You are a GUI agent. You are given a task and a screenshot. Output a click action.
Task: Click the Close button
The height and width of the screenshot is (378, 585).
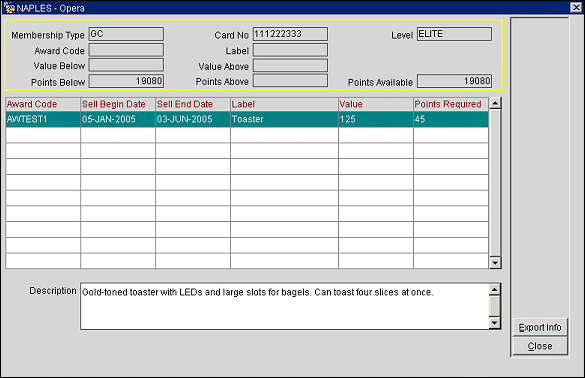tap(540, 346)
